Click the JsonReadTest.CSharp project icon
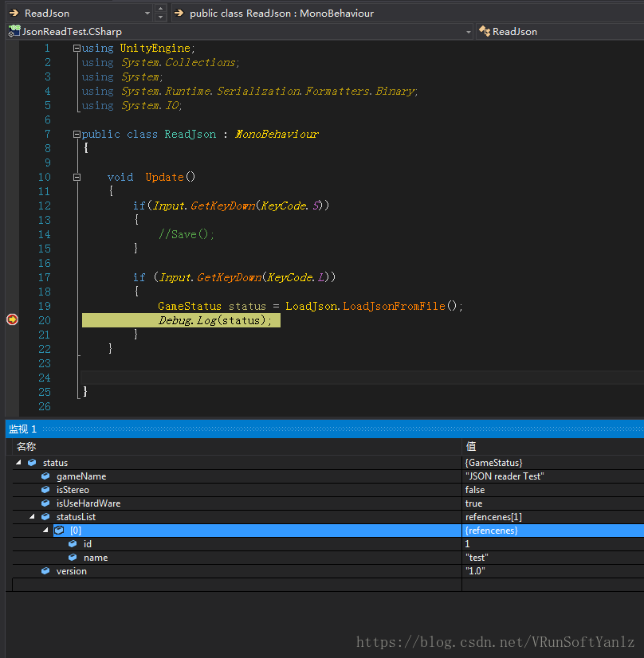Screen dimensions: 644x658 point(14,32)
